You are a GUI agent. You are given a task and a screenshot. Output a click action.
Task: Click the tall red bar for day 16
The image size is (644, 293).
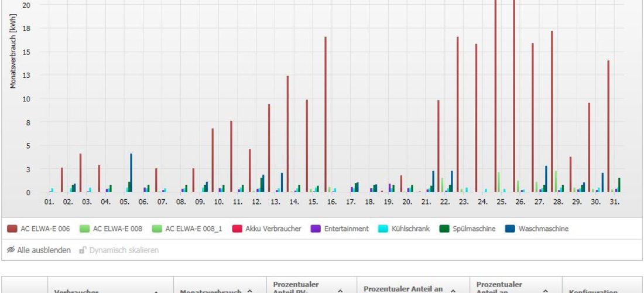[x=326, y=115]
